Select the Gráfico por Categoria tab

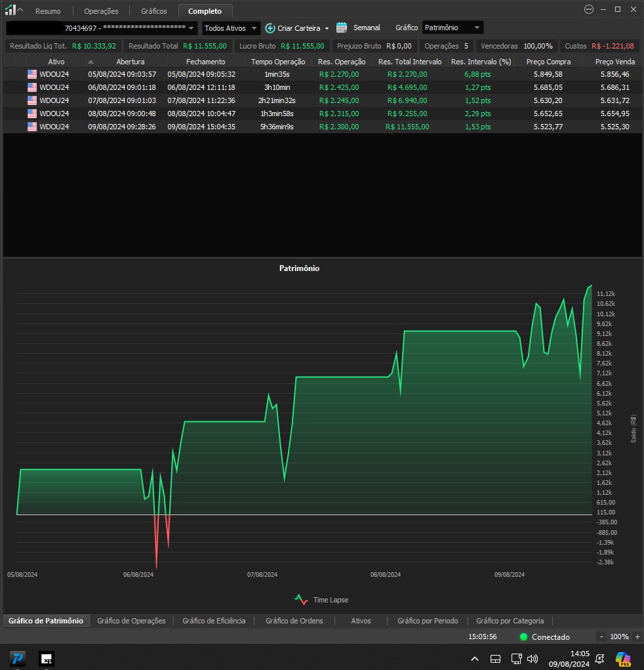[x=510, y=621]
